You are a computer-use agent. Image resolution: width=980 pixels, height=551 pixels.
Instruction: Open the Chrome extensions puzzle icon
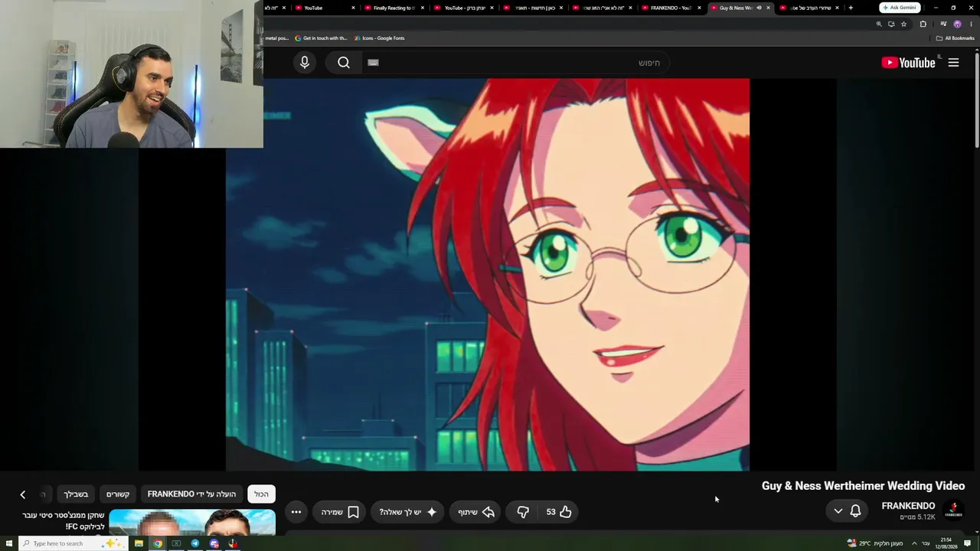[923, 24]
